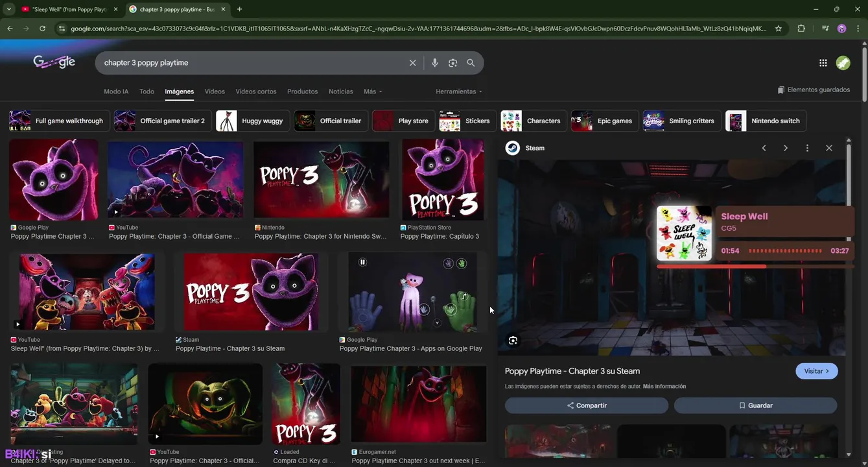Click the Google logo

point(54,62)
